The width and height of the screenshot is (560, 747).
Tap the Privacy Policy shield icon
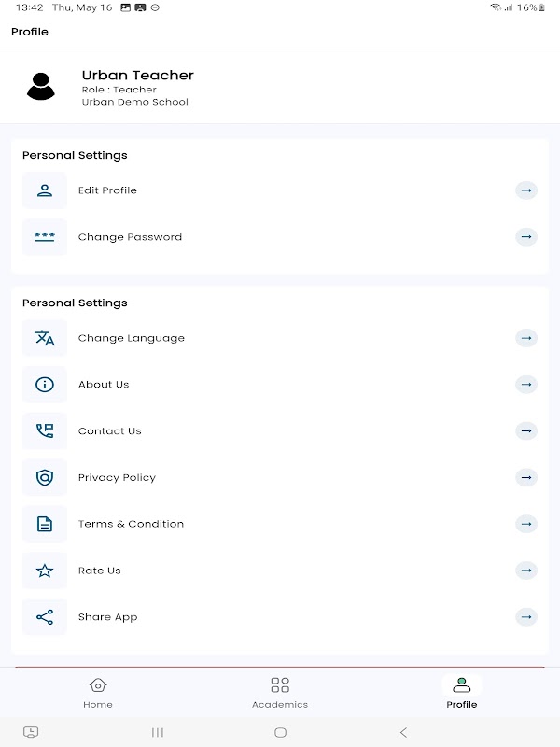pyautogui.click(x=45, y=477)
